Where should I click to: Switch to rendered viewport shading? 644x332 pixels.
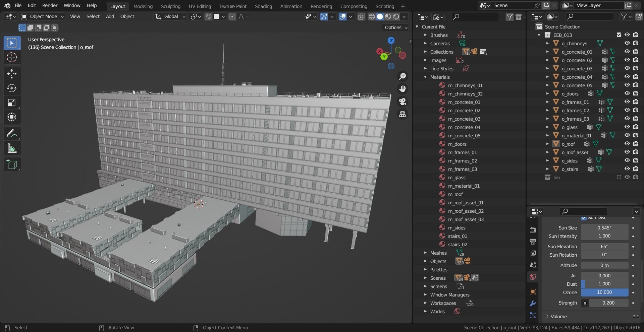(396, 17)
